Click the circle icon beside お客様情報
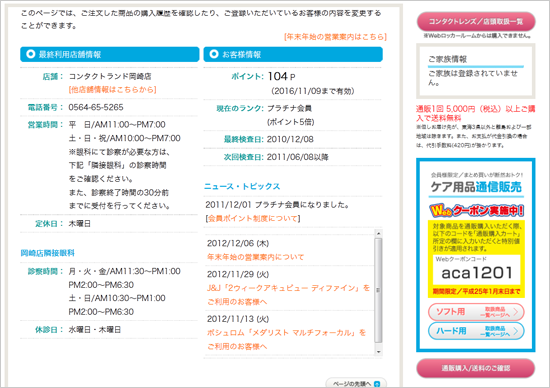The height and width of the screenshot is (388, 550). (214, 54)
